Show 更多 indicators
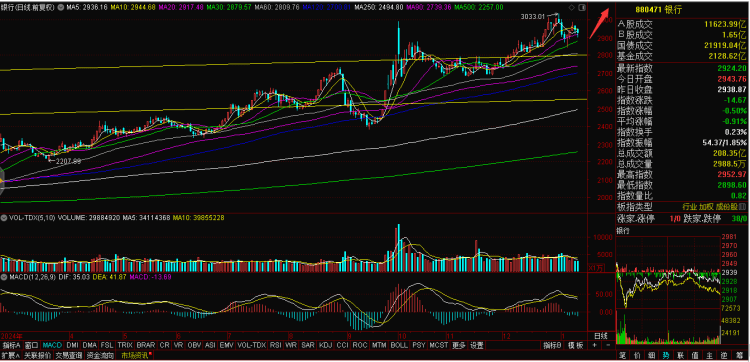The height and width of the screenshot is (362, 750). pyautogui.click(x=459, y=345)
